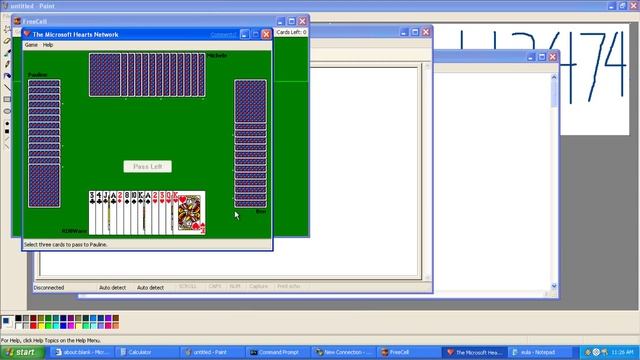Switch to Command Prompt taskbar button
Viewport: 640px width, 360px height.
point(278,352)
